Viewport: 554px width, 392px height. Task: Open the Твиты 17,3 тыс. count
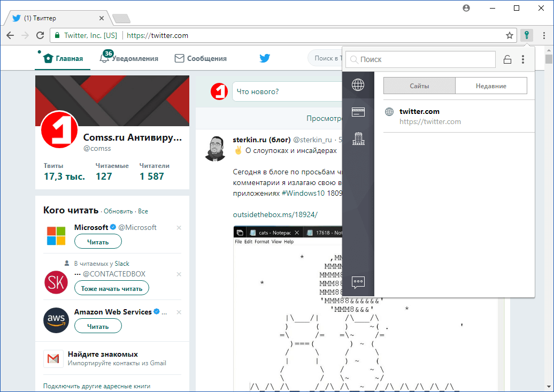64,172
